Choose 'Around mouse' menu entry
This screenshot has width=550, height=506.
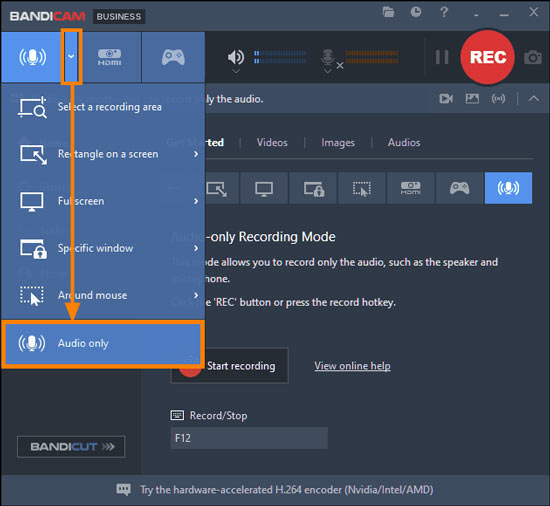pos(103,295)
